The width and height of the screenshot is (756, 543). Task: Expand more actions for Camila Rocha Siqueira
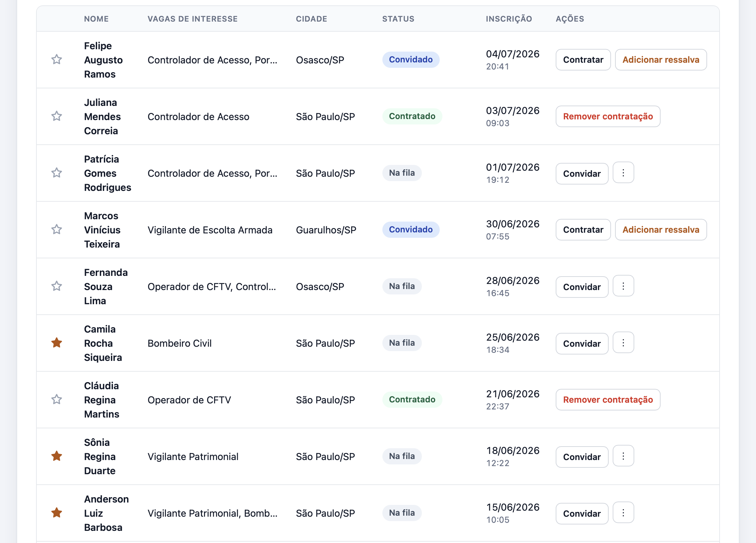(623, 343)
